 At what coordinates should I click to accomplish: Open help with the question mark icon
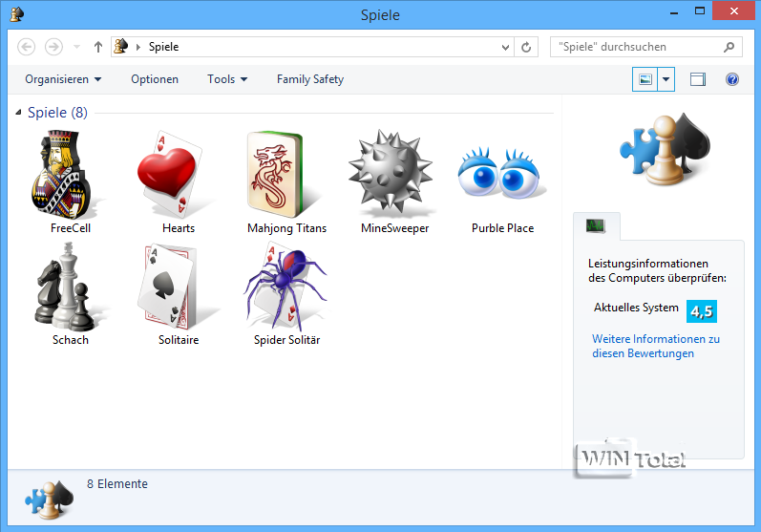[732, 79]
